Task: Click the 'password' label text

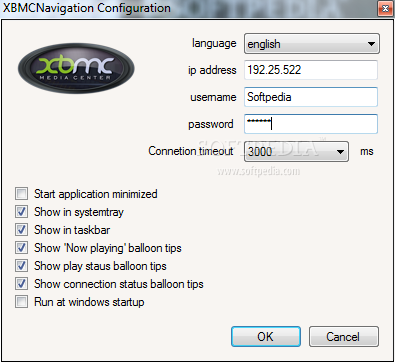Action: [211, 124]
